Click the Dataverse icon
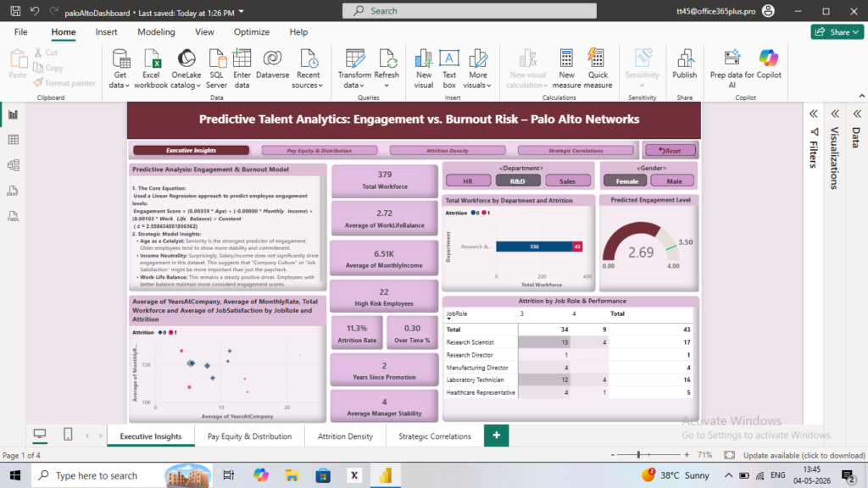Image resolution: width=868 pixels, height=488 pixels. pyautogui.click(x=272, y=58)
